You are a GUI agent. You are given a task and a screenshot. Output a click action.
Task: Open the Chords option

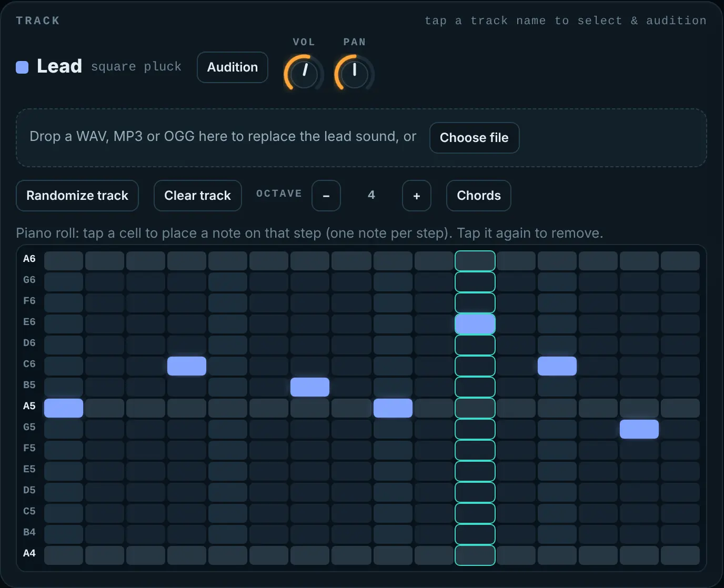coord(479,196)
